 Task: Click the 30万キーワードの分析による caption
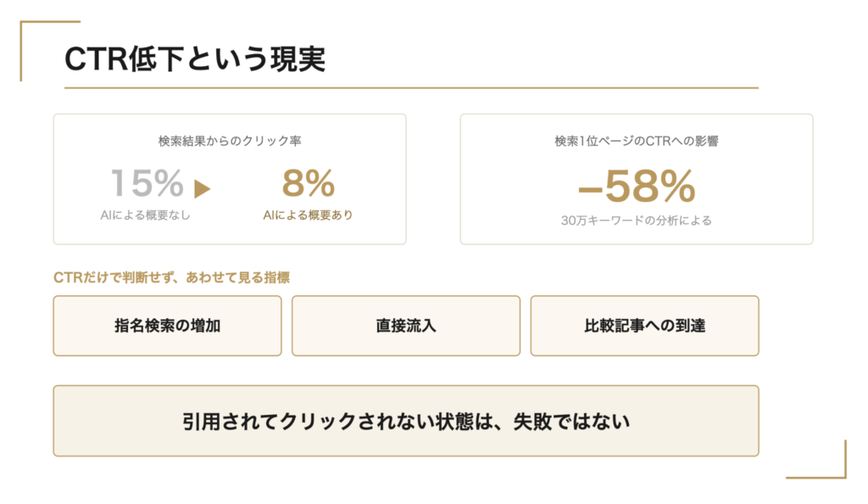pyautogui.click(x=637, y=221)
